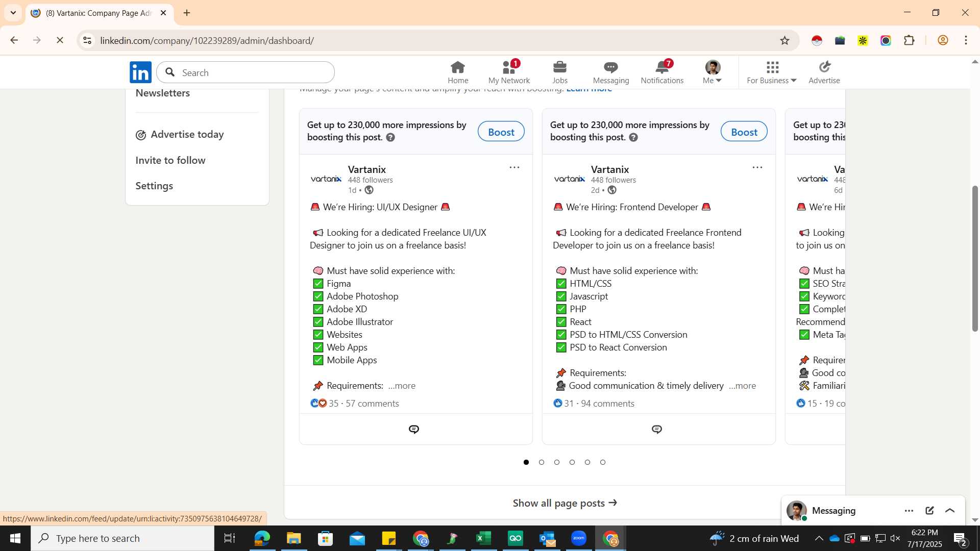The width and height of the screenshot is (980, 551).
Task: Click Vartanix logo on Frontend Developer post
Action: click(569, 179)
